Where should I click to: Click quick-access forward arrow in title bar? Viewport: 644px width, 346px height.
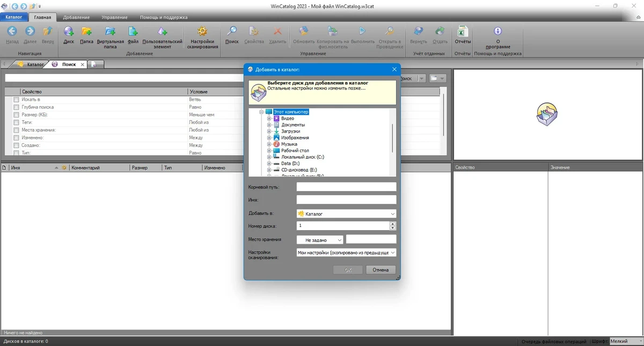click(x=23, y=6)
